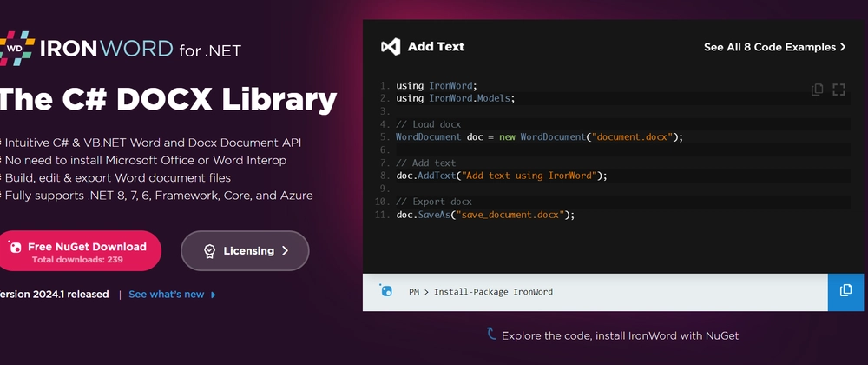
Task: Click the Visual Studio icon beside Add Text
Action: click(391, 47)
